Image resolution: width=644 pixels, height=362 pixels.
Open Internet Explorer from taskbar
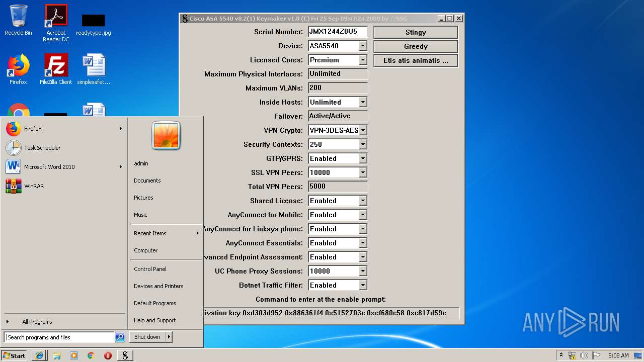point(39,355)
